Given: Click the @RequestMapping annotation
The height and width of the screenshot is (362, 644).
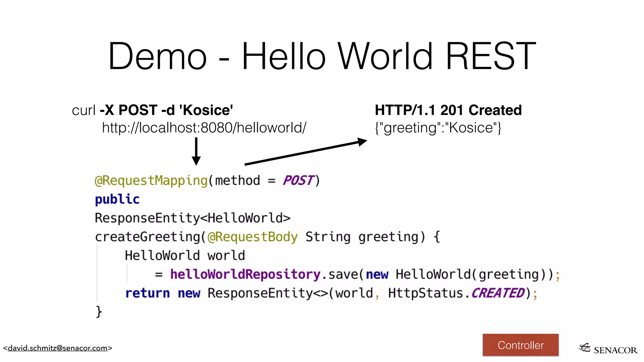Looking at the screenshot, I should (x=151, y=181).
